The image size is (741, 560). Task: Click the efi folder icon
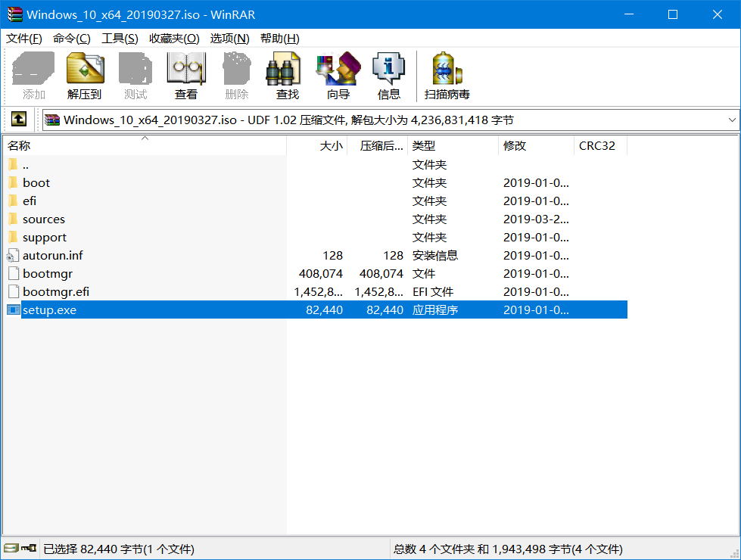click(13, 201)
